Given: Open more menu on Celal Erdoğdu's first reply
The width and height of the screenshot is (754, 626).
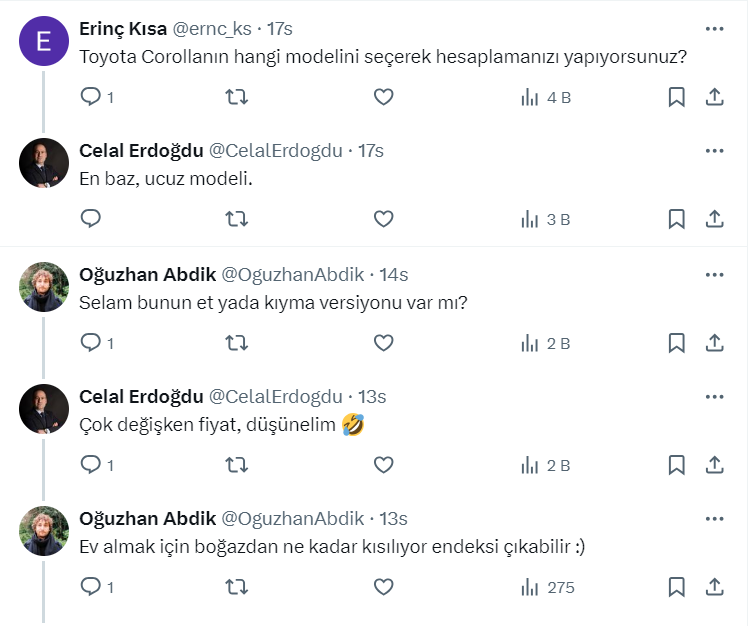Looking at the screenshot, I should [x=714, y=151].
